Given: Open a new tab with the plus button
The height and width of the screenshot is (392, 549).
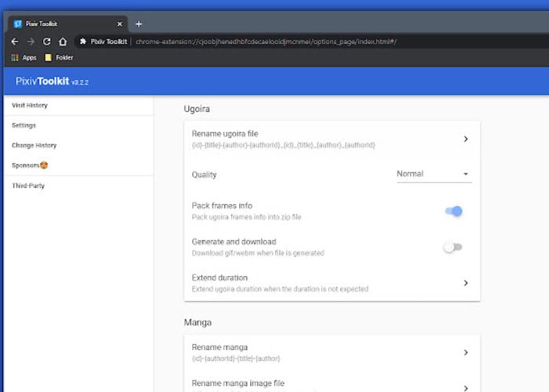Looking at the screenshot, I should (139, 24).
